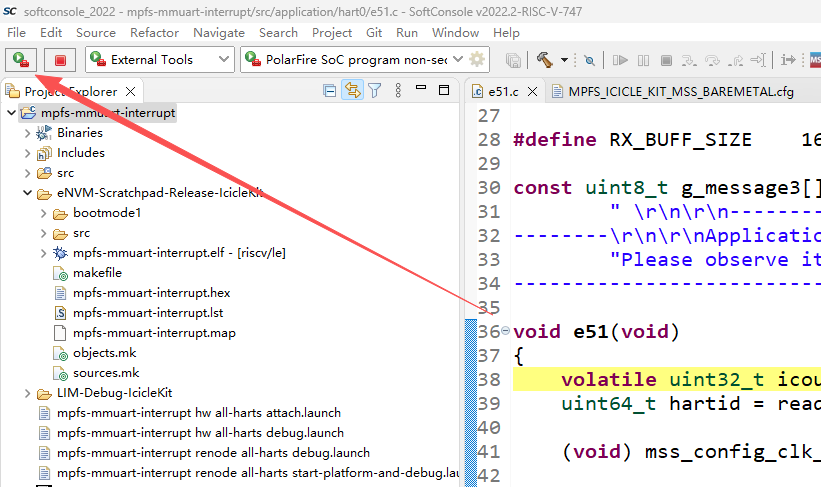821x487 pixels.
Task: Click the Skip All Breakpoints icon
Action: (590, 60)
